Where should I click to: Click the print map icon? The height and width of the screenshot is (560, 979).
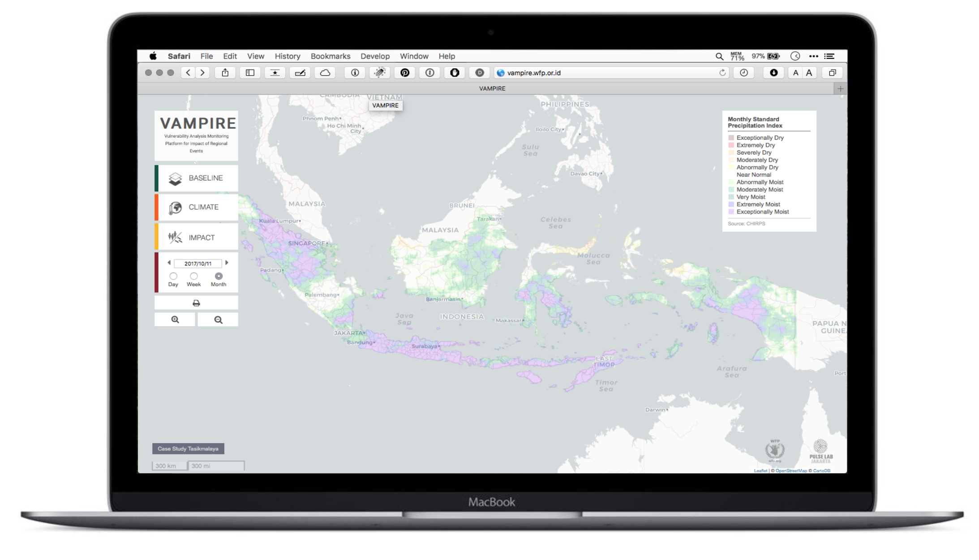coord(196,303)
